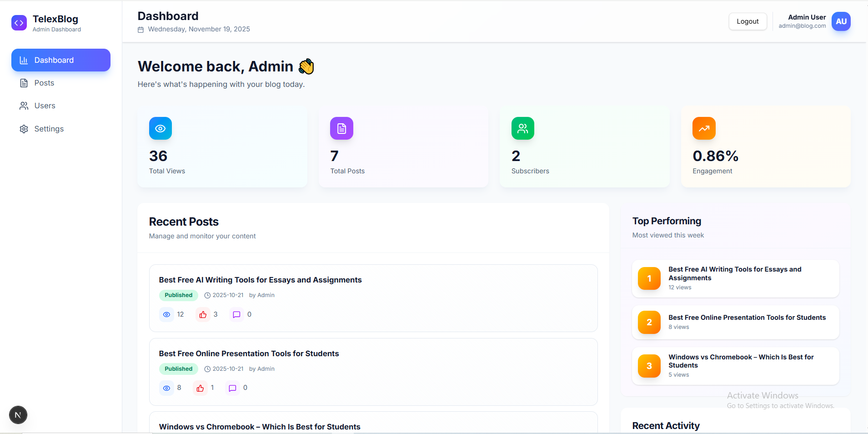
Task: Click the clock icon on Presentation Tools post
Action: pyautogui.click(x=207, y=369)
